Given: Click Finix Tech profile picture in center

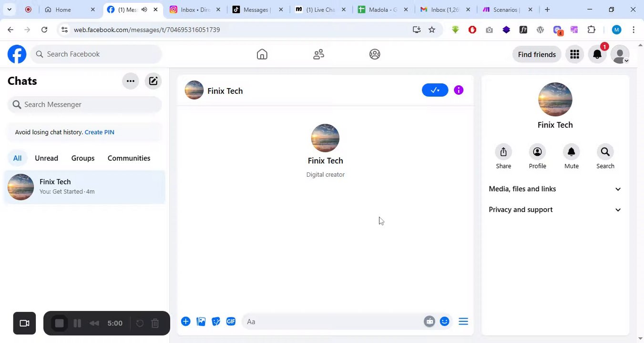Looking at the screenshot, I should click(x=325, y=138).
